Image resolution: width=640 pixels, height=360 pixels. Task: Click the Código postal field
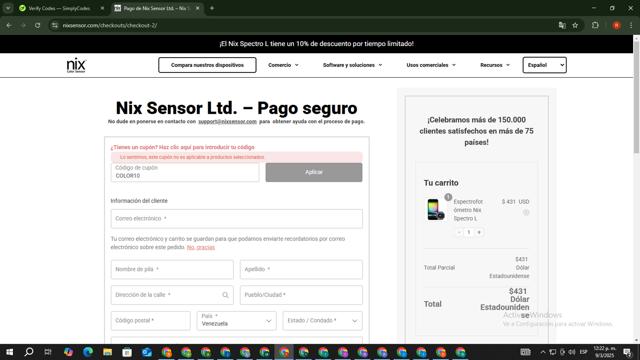(150, 320)
